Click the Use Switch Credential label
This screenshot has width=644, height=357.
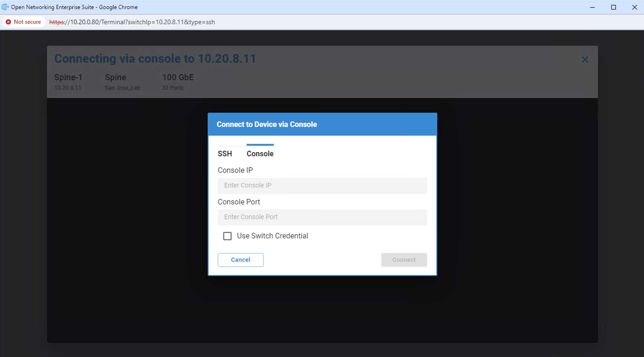[x=272, y=236]
